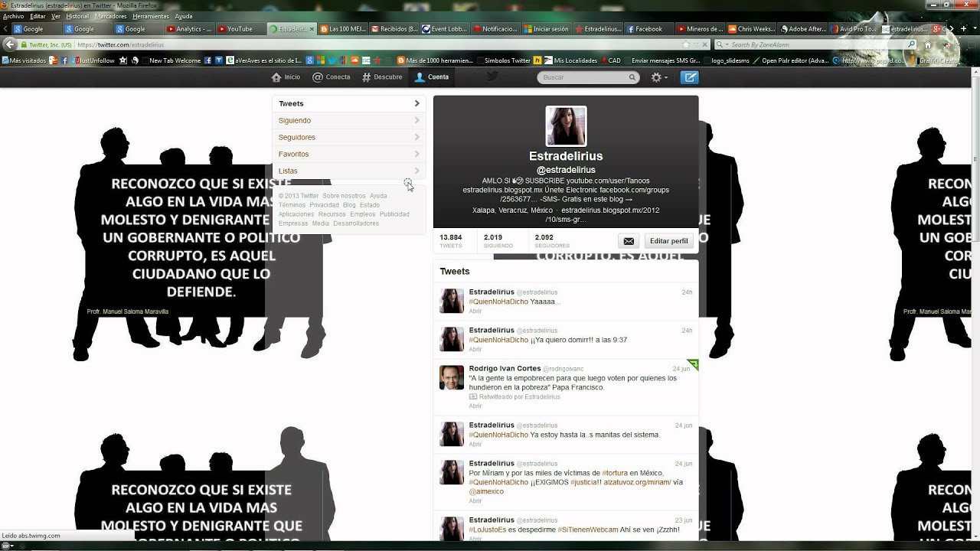Switch to the Recibidos Gmail tab

click(x=394, y=29)
